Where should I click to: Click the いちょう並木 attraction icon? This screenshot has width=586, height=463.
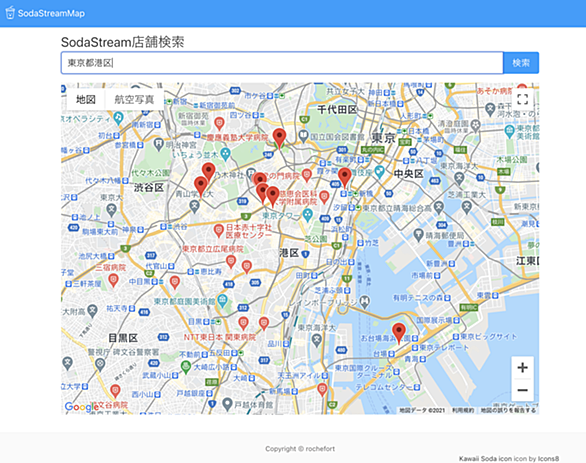click(x=225, y=154)
